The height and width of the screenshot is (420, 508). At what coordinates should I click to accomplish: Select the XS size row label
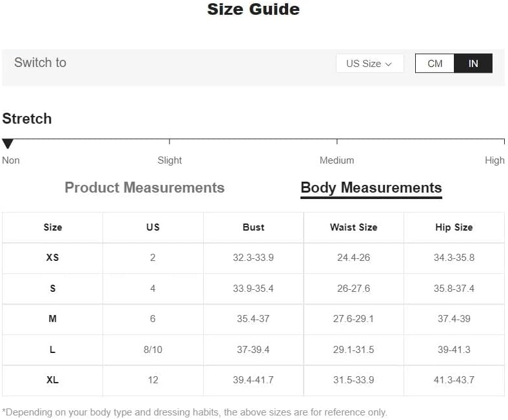(52, 258)
